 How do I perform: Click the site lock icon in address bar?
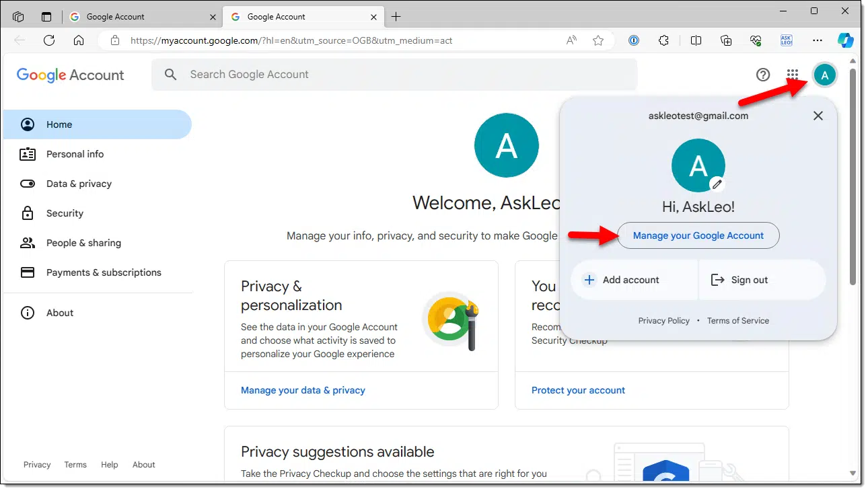tap(115, 40)
